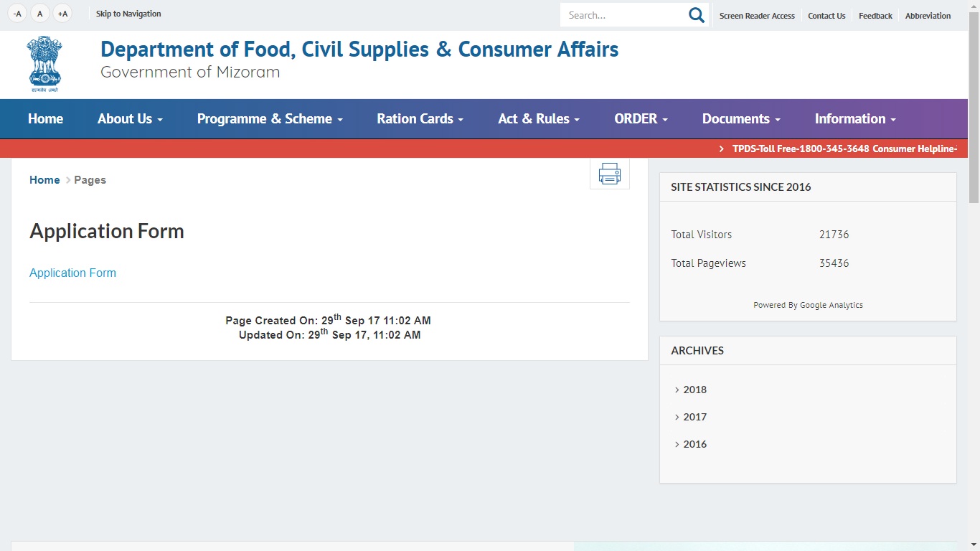The width and height of the screenshot is (980, 551).
Task: Open the print page icon
Action: tap(609, 173)
